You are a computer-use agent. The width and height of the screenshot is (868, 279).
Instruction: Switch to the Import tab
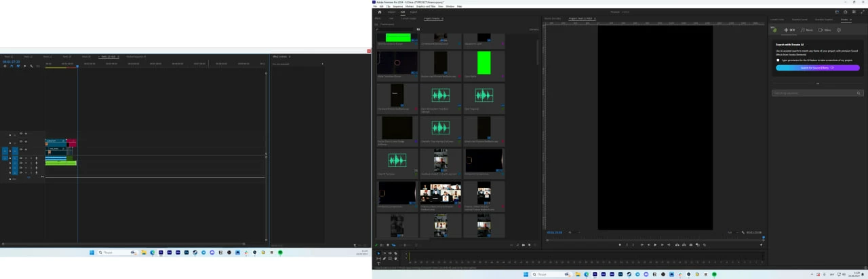[x=391, y=12]
